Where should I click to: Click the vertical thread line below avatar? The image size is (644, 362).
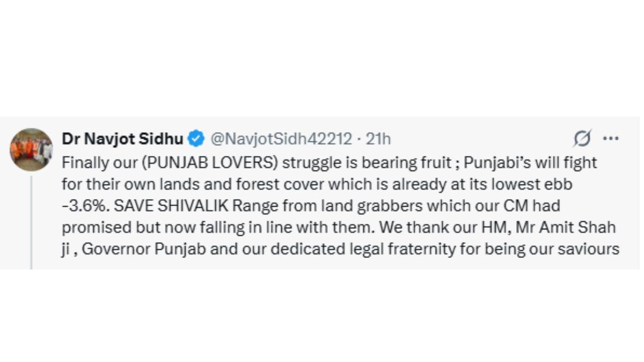(31, 222)
